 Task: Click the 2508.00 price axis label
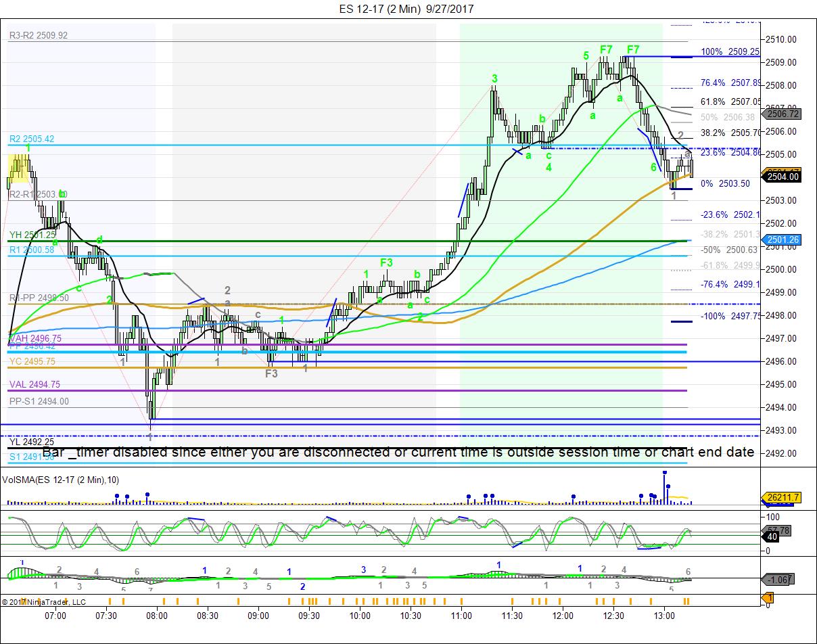click(780, 85)
